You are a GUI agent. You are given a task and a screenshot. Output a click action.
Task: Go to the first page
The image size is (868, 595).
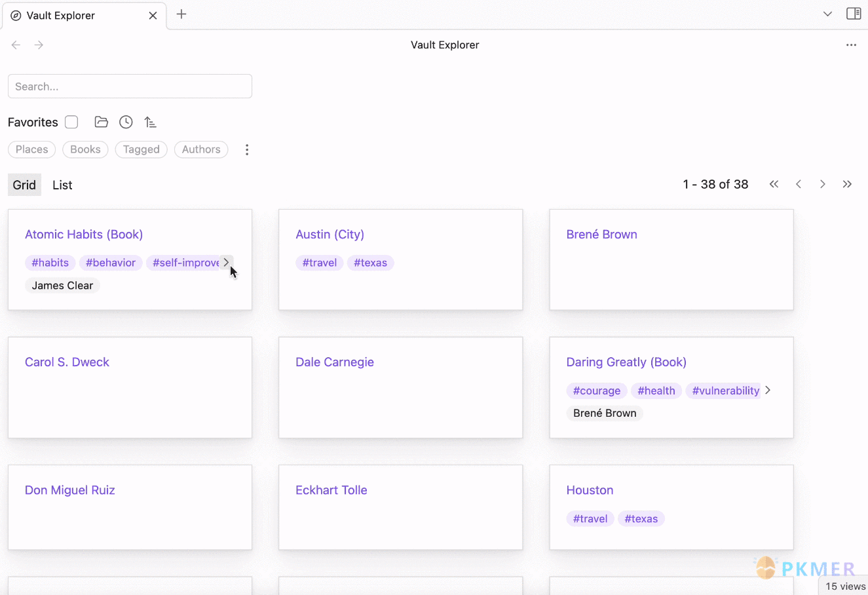point(774,184)
